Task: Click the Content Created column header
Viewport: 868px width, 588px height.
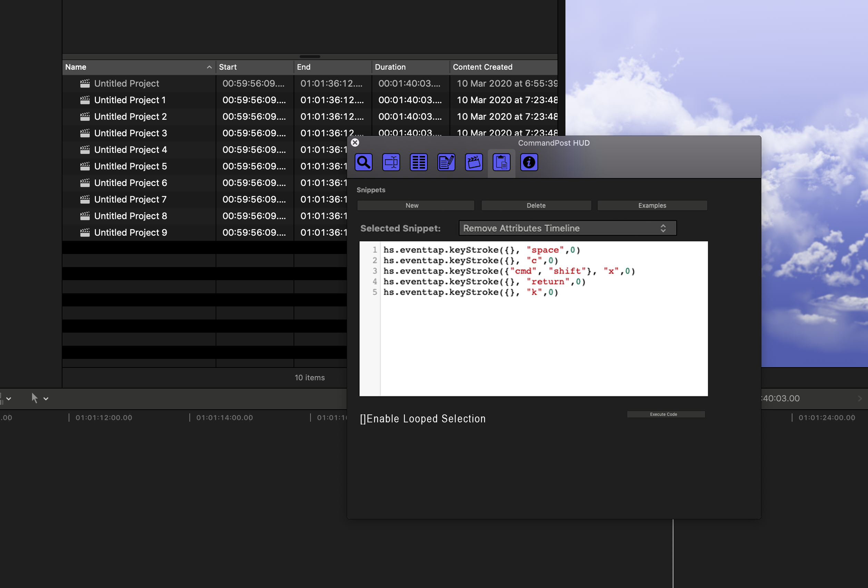Action: click(x=483, y=67)
